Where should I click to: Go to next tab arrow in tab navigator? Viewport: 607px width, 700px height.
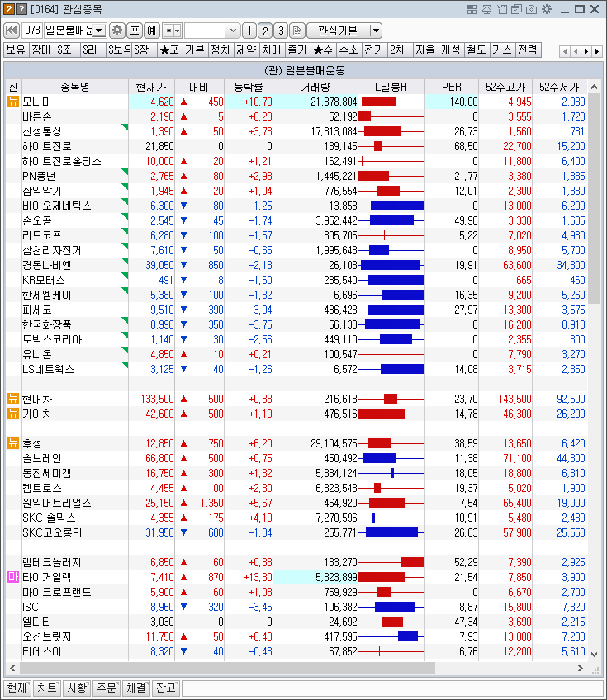tap(586, 51)
